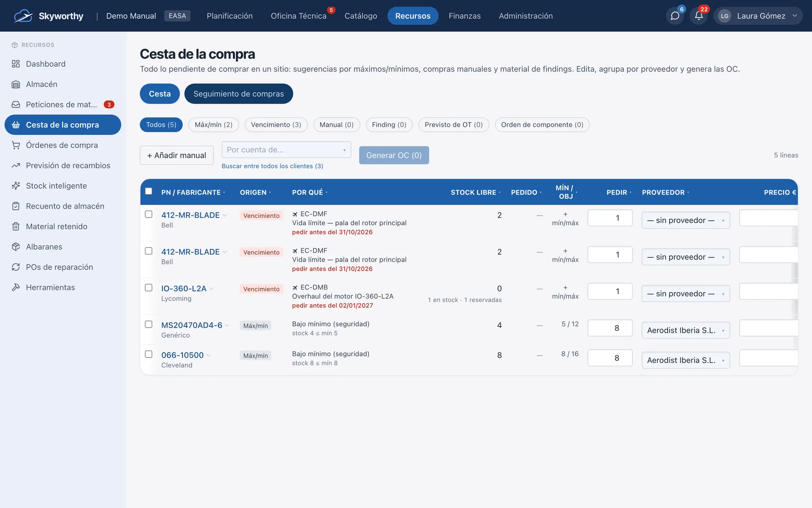This screenshot has width=812, height=508.
Task: Check the second 412-MR-BLADE row checkbox
Action: click(x=149, y=251)
